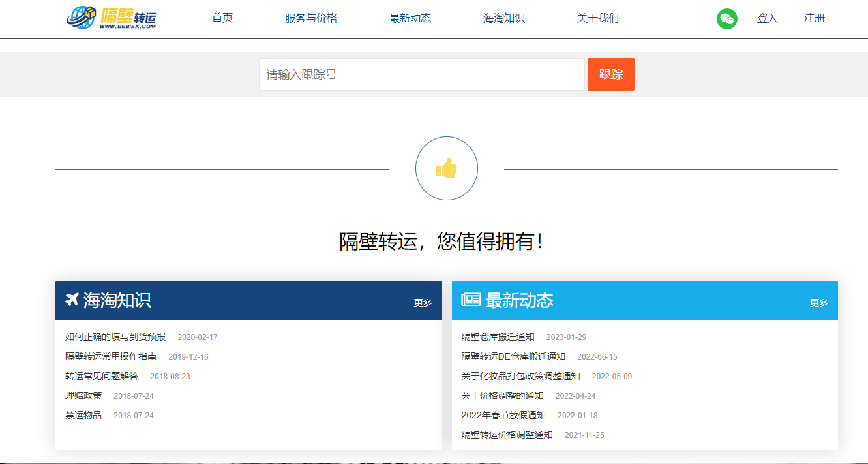Click the 登入 login link

[768, 18]
